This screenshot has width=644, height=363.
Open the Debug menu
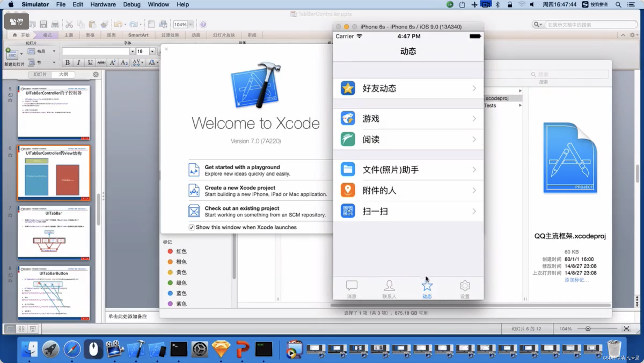point(132,4)
